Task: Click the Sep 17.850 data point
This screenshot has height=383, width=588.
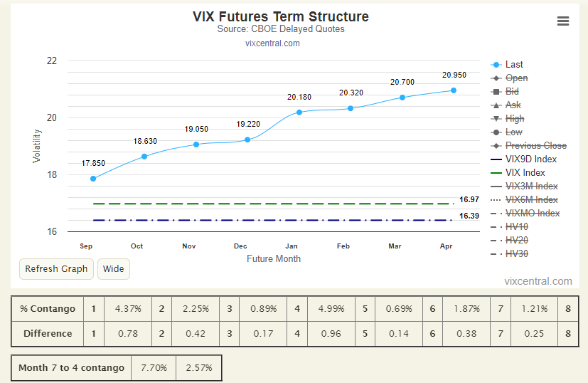Action: pyautogui.click(x=93, y=179)
